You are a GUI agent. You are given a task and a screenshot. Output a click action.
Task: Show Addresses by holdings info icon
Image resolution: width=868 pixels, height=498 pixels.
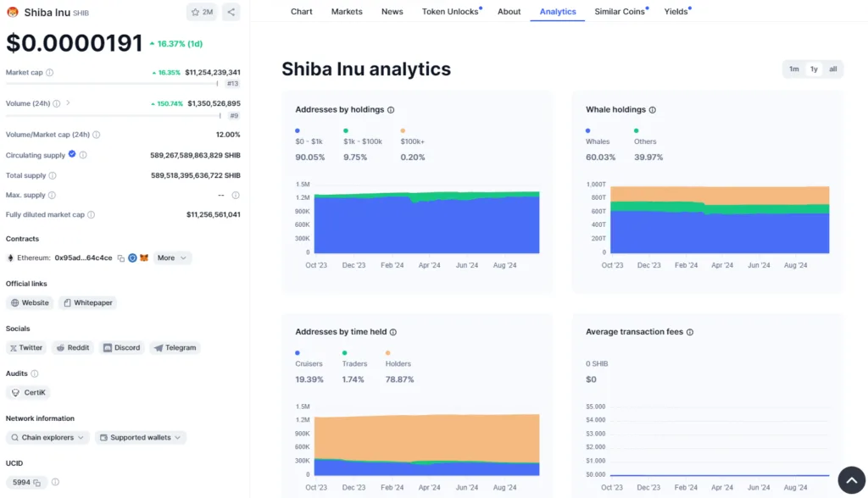391,110
